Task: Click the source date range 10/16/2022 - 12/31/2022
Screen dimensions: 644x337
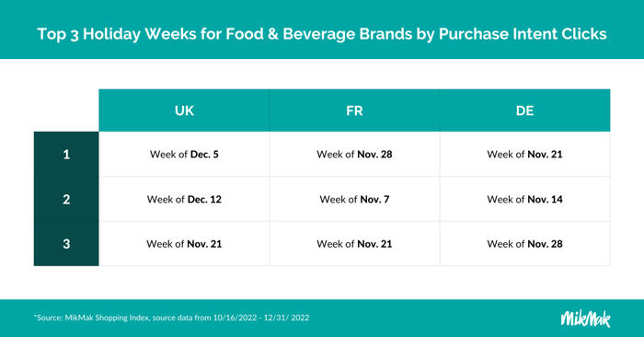Action: pyautogui.click(x=261, y=318)
